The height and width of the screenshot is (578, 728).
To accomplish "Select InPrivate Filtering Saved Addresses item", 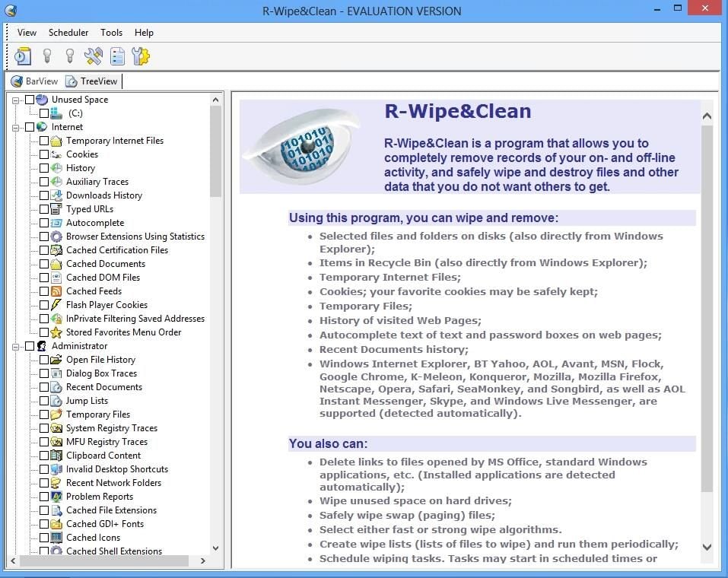I will (135, 319).
